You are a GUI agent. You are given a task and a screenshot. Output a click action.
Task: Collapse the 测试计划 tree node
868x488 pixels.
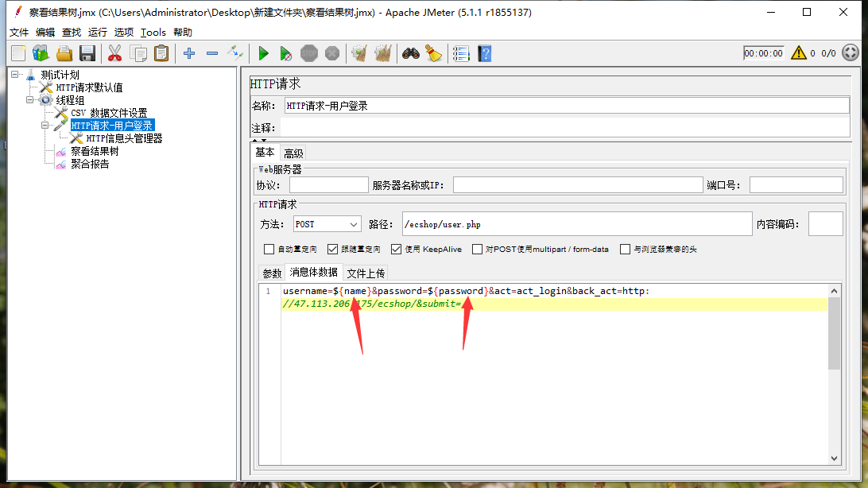tap(15, 74)
